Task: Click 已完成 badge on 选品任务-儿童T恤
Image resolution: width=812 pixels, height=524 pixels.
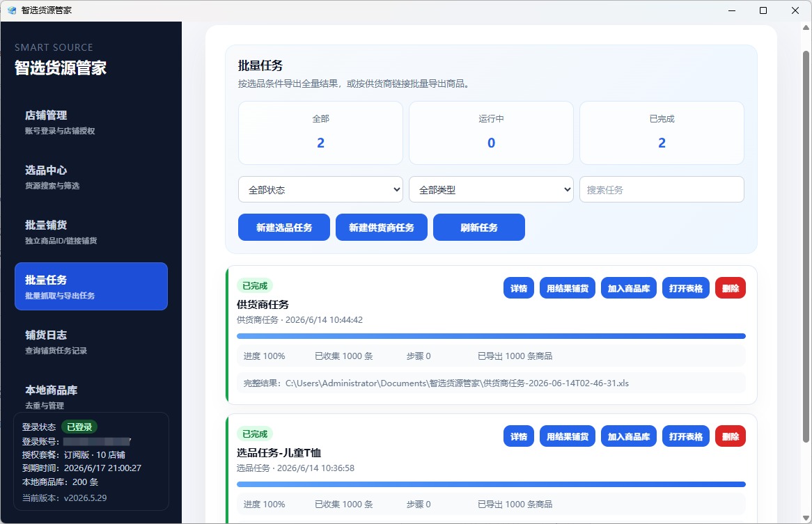Action: (255, 434)
